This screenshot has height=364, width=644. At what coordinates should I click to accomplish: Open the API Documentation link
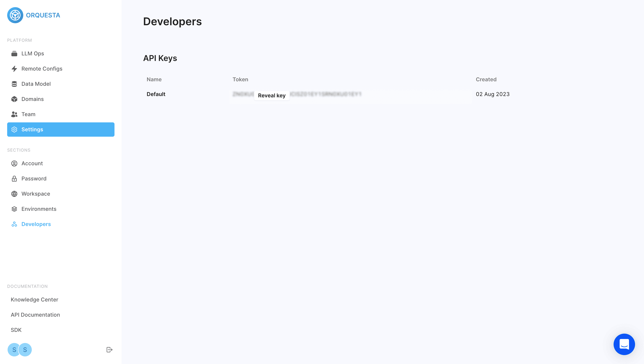35,315
